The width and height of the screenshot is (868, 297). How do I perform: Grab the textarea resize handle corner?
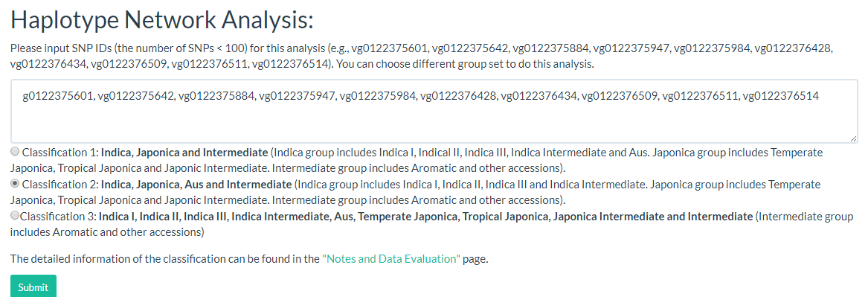coord(853,138)
